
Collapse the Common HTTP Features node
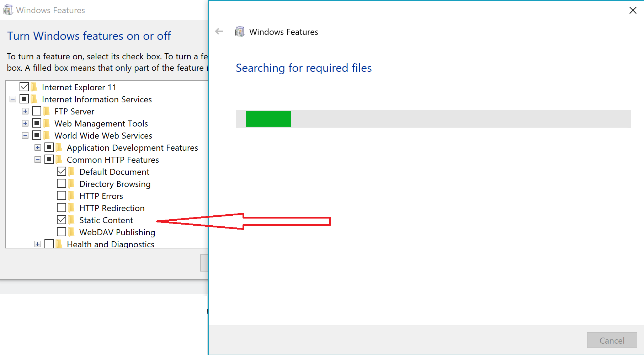pos(38,160)
